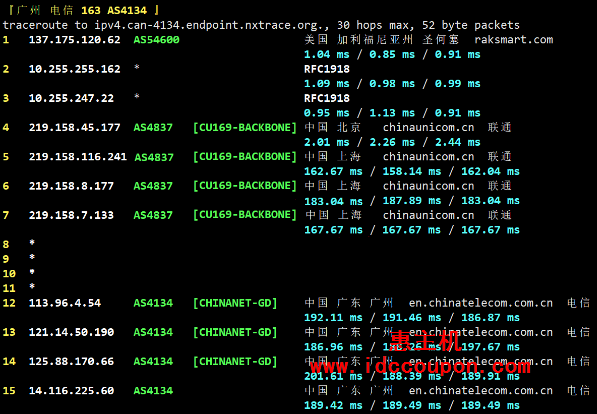
Task: Select the AS54600 text in hop 1
Action: (156, 40)
